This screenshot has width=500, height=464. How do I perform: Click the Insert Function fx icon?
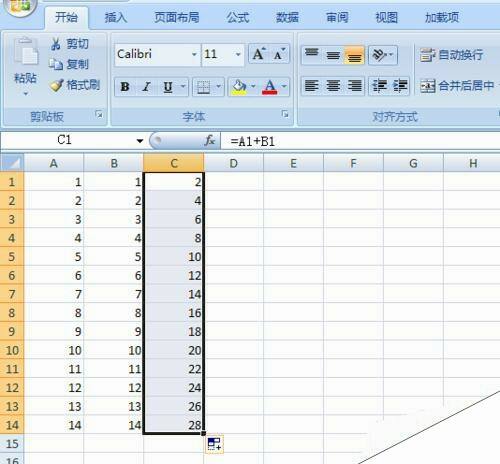click(x=209, y=141)
